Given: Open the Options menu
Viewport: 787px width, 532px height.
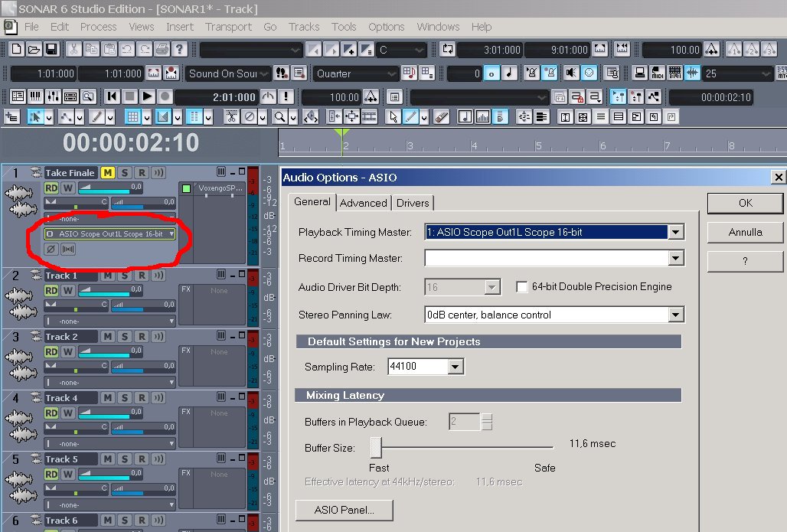Looking at the screenshot, I should pyautogui.click(x=386, y=27).
